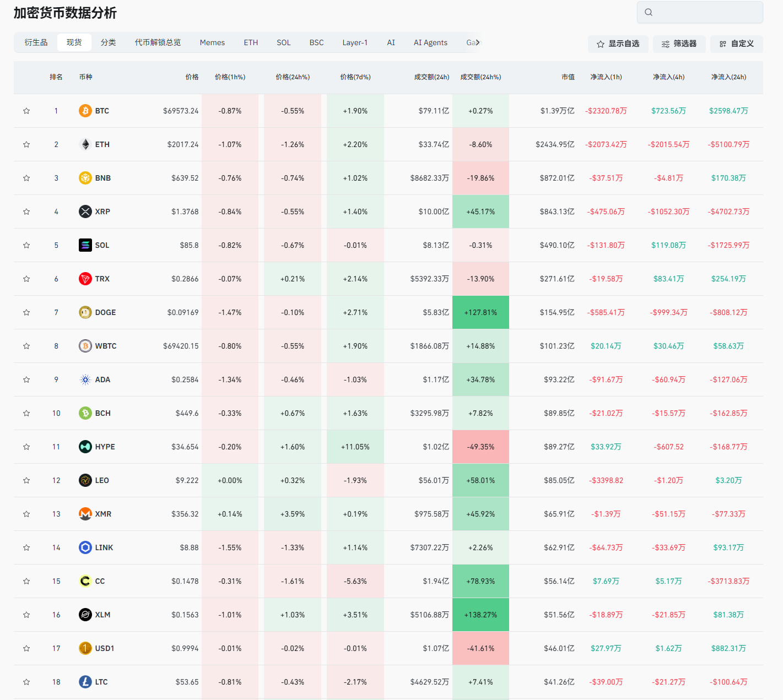Click the ETH coin logo

(85, 144)
